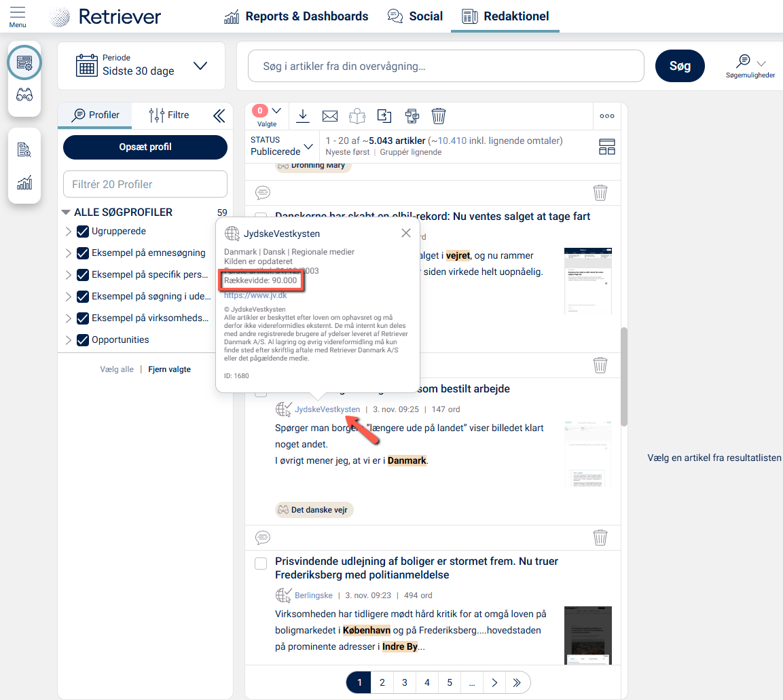Uncheck the Opportunities profile checkbox
Image resolution: width=783 pixels, height=700 pixels.
point(83,340)
